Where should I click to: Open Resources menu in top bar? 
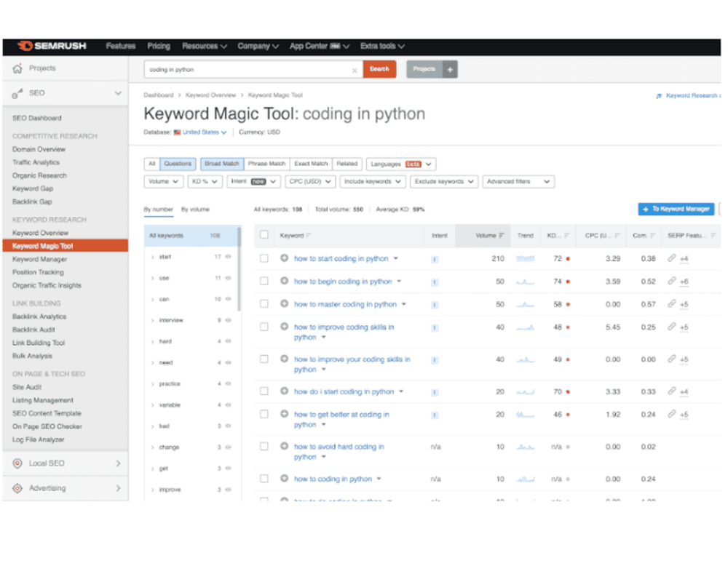205,46
